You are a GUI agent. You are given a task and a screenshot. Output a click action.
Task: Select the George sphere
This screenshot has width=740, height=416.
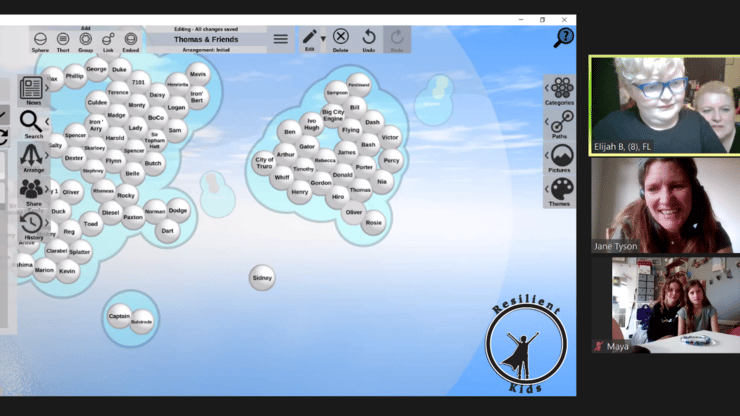[96, 69]
